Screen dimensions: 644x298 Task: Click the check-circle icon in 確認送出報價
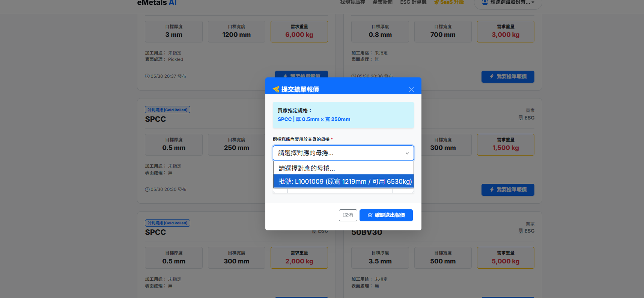point(370,215)
